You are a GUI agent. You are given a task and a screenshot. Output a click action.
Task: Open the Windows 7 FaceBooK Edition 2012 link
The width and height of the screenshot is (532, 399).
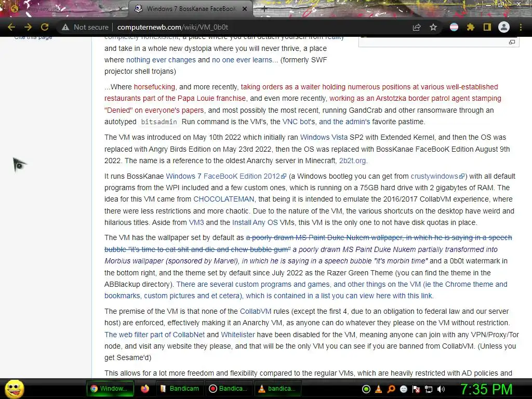pos(226,177)
